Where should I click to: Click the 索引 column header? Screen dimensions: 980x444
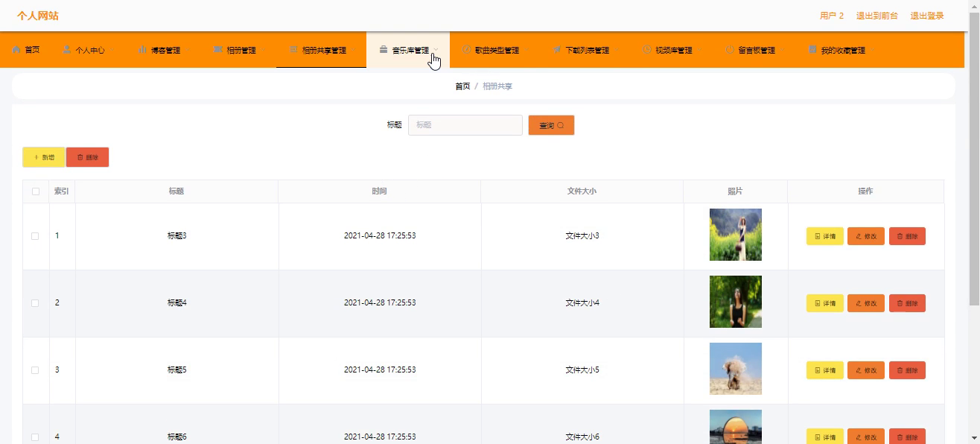point(62,191)
